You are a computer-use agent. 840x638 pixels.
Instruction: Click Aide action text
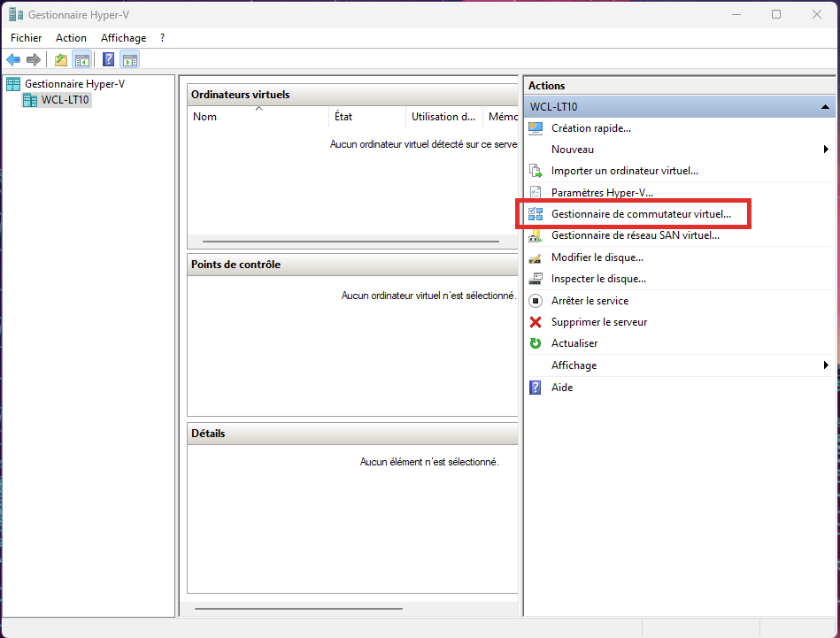[562, 388]
